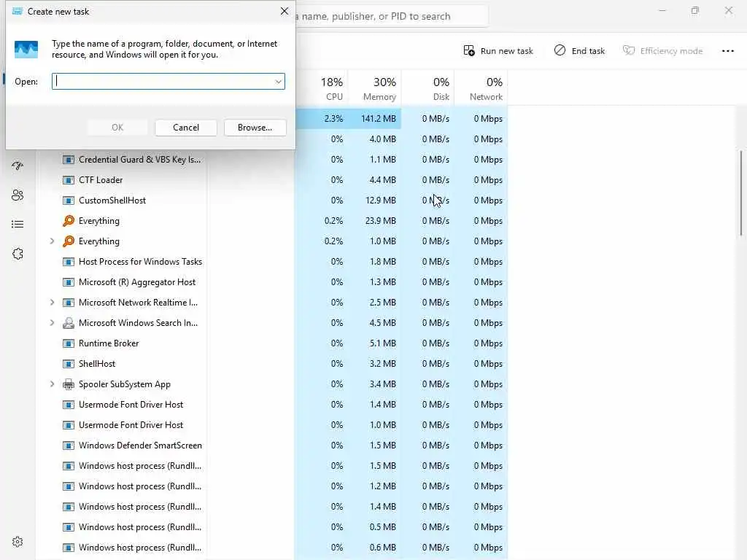This screenshot has width=747, height=560.
Task: Click the Runtime Broker process icon
Action: [69, 343]
